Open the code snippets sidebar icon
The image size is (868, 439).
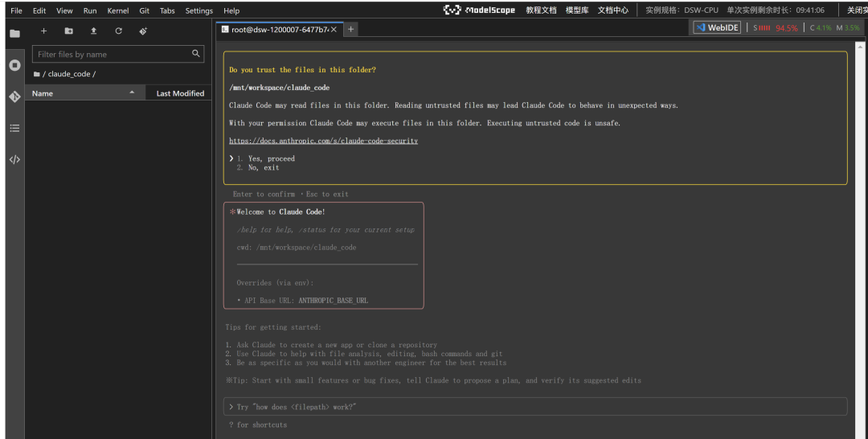pyautogui.click(x=14, y=159)
